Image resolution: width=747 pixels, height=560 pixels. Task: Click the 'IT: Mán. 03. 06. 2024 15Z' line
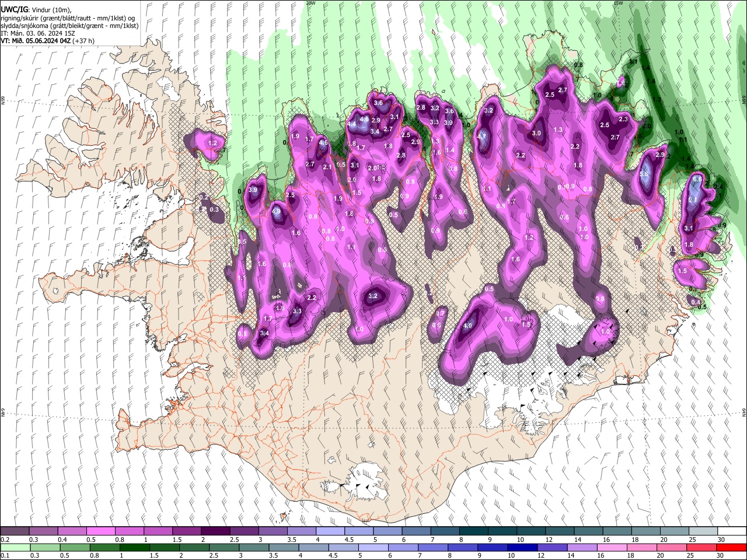click(37, 33)
